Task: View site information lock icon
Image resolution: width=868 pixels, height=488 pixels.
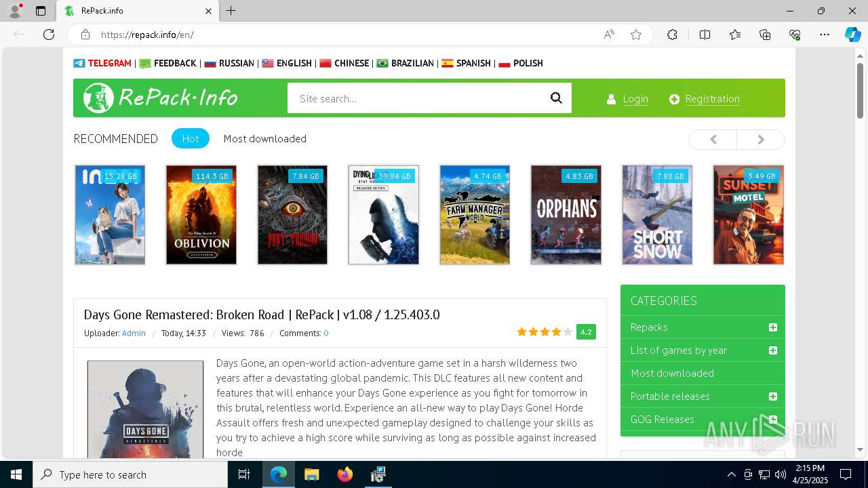Action: point(85,35)
